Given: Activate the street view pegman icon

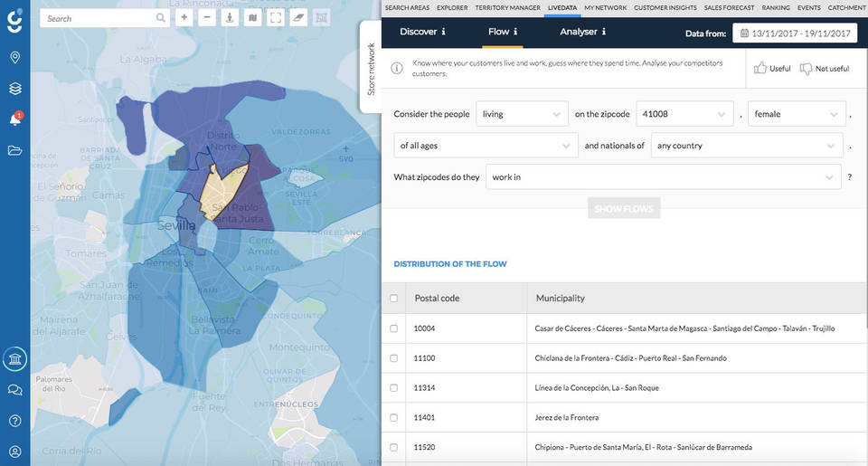Looking at the screenshot, I should point(230,17).
